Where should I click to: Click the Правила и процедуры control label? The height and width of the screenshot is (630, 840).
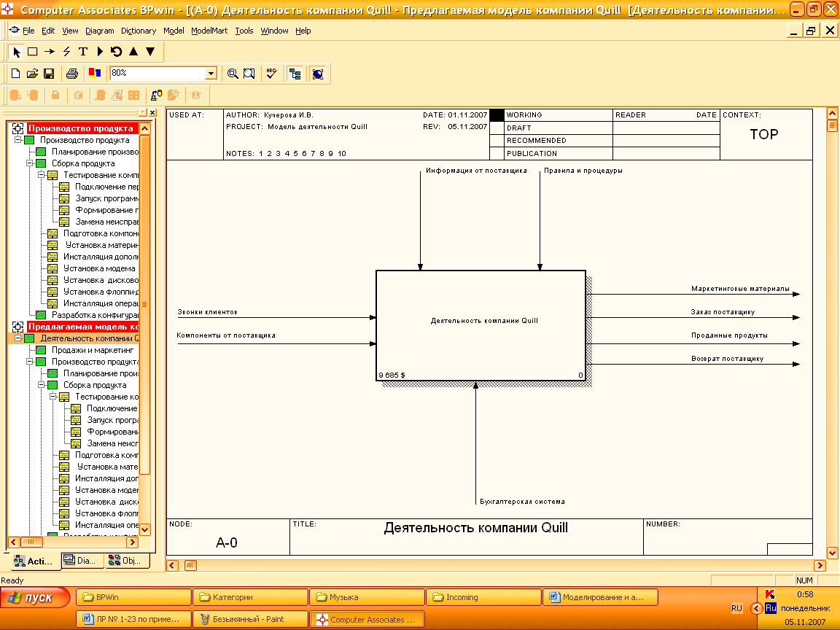click(x=583, y=171)
